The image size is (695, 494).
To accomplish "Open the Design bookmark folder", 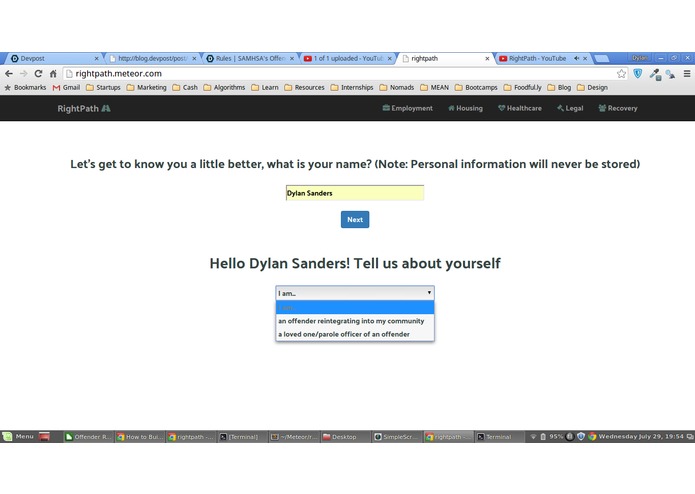I will coord(592,88).
